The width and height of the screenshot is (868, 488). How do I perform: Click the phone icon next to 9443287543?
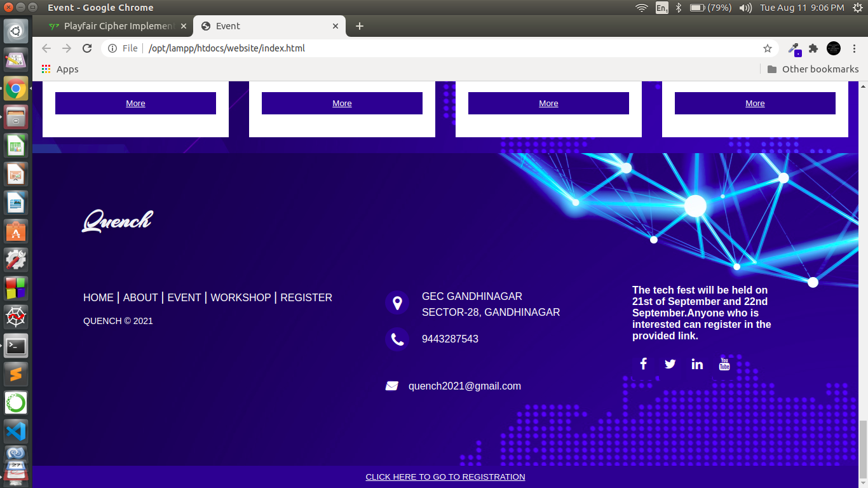[397, 339]
